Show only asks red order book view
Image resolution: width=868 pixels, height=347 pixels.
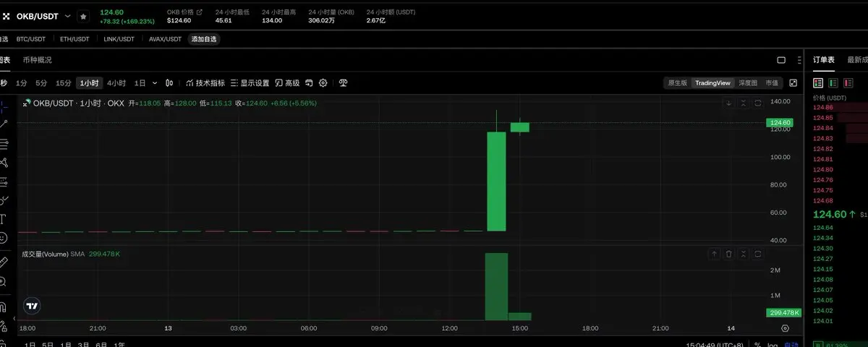848,83
